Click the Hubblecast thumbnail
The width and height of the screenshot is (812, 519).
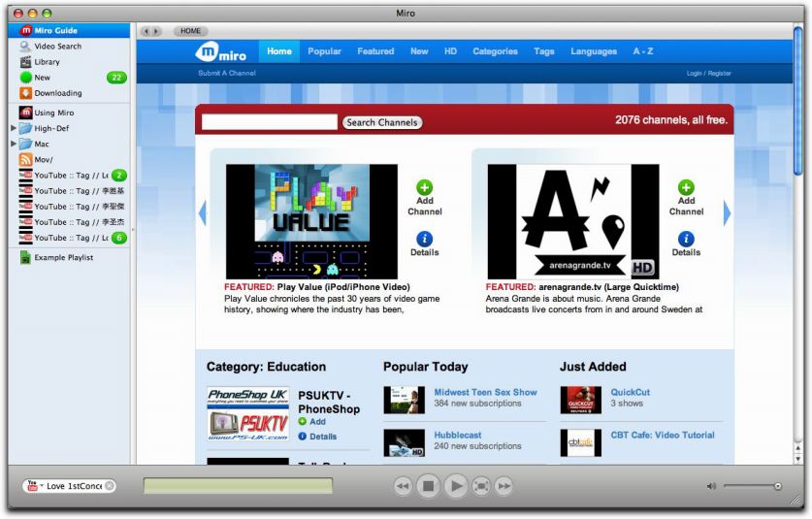click(404, 443)
